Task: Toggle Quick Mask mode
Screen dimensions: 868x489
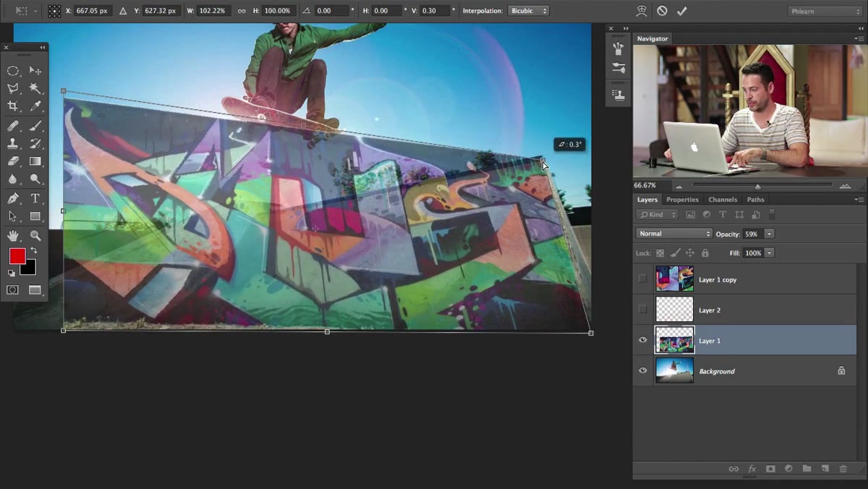Action: coord(13,290)
